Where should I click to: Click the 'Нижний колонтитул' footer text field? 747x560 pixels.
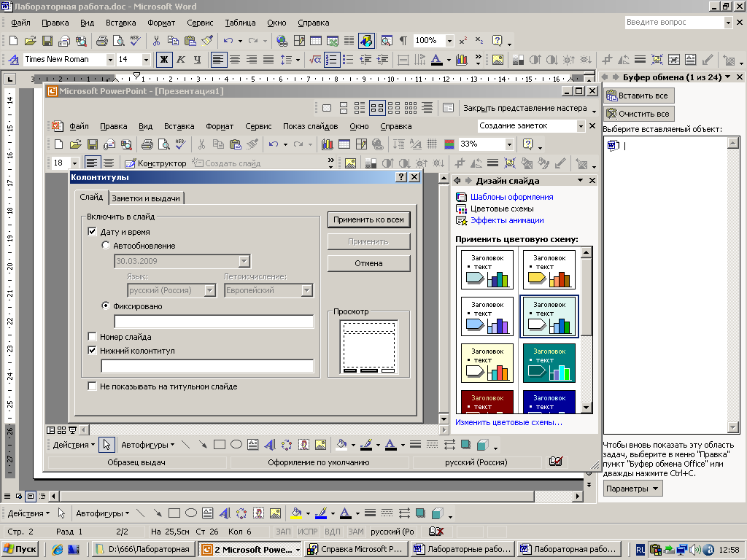(207, 366)
